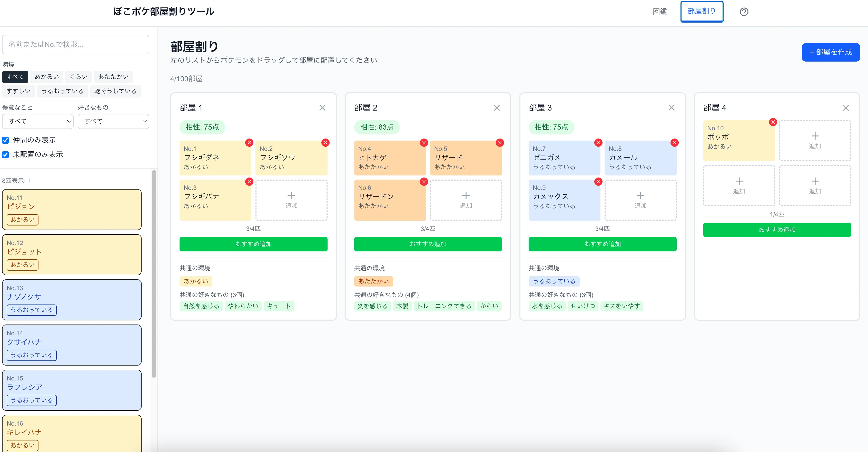Image resolution: width=868 pixels, height=452 pixels.
Task: Remove カメール from room 3
Action: click(x=674, y=143)
